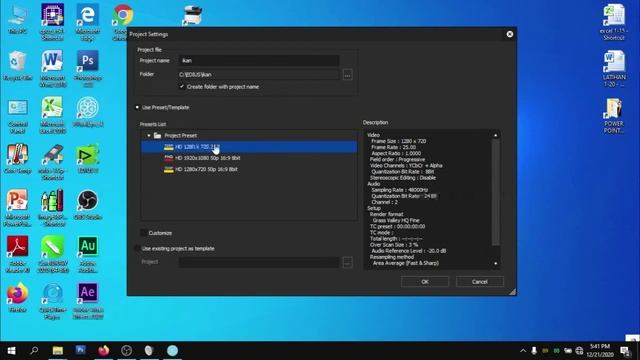640x360 pixels.
Task: Launch Adobe Audition desktop shortcut
Action: pos(88,254)
